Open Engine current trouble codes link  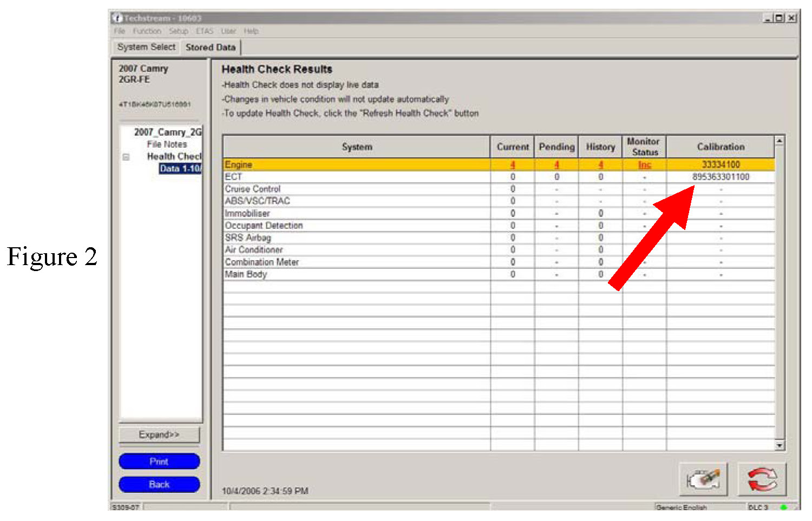click(x=512, y=165)
